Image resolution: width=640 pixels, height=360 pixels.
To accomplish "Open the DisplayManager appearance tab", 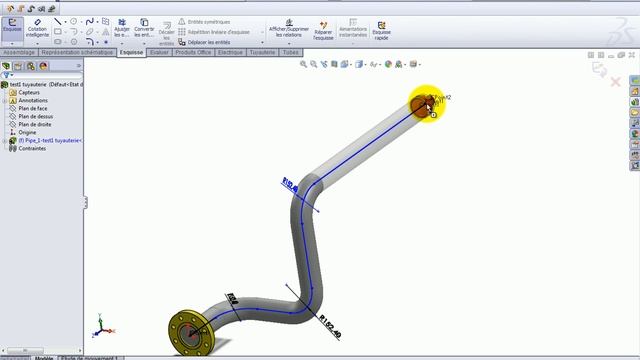I will (x=43, y=66).
